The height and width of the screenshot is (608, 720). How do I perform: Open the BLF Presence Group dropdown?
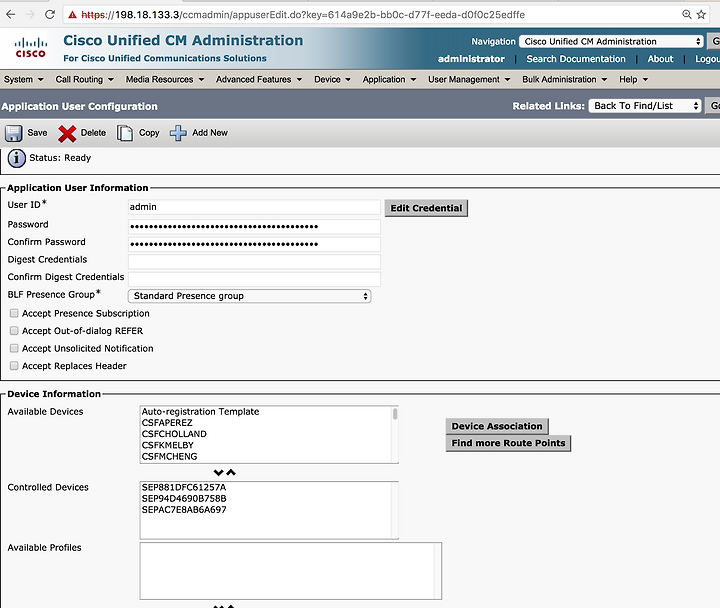[249, 296]
